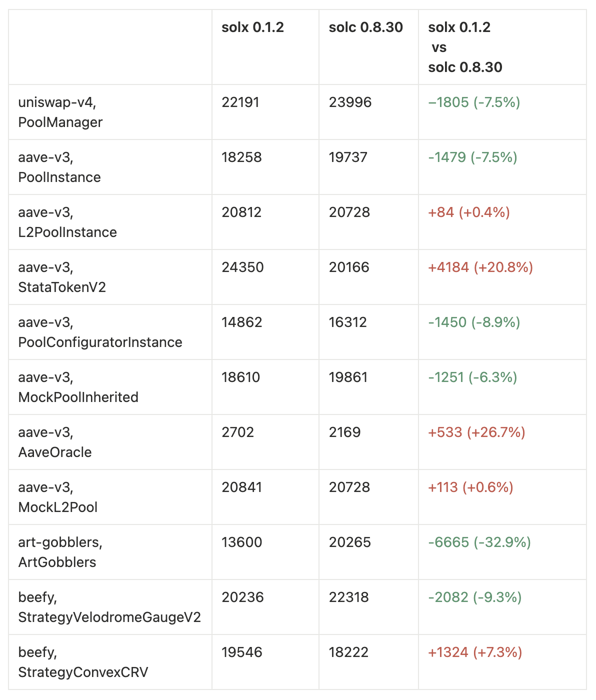Click the solc 0.8.30 column header
Screen dimensions: 596x700
(x=365, y=27)
